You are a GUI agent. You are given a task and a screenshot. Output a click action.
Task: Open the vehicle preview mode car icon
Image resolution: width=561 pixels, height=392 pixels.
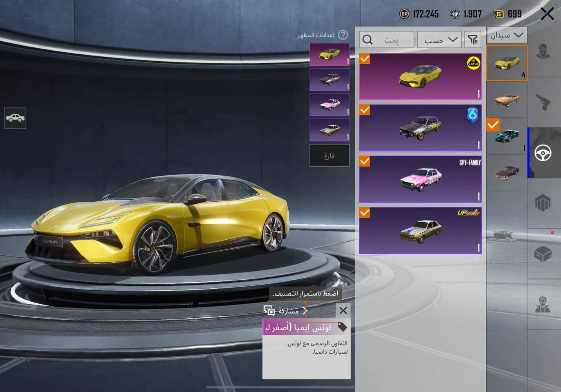15,118
